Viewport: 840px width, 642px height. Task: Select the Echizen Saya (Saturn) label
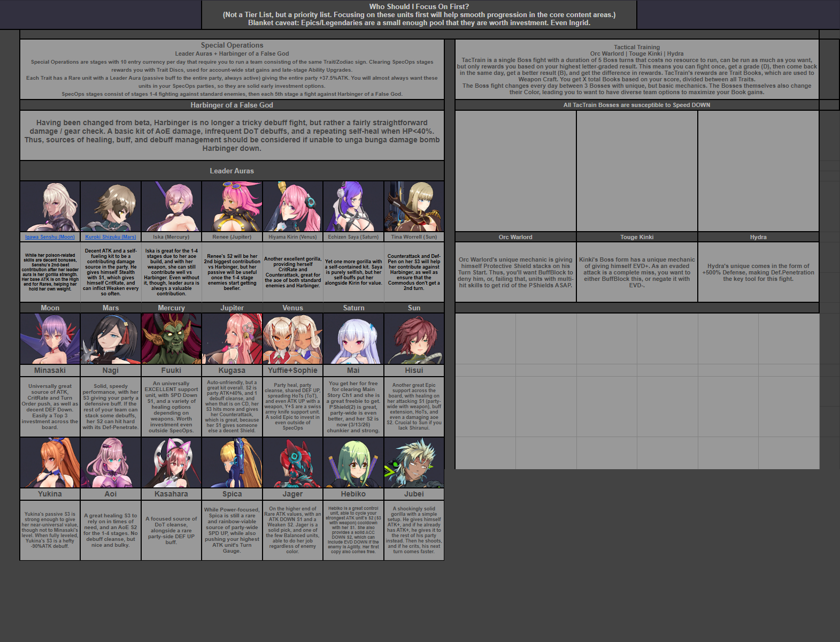353,237
